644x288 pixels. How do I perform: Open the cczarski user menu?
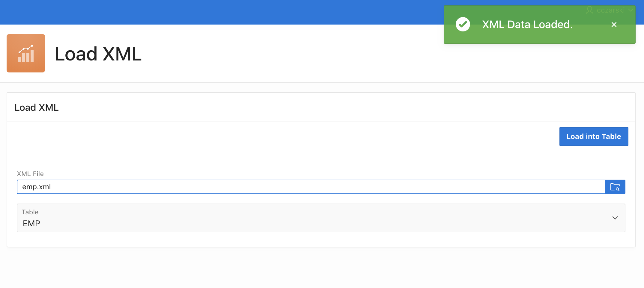point(610,10)
